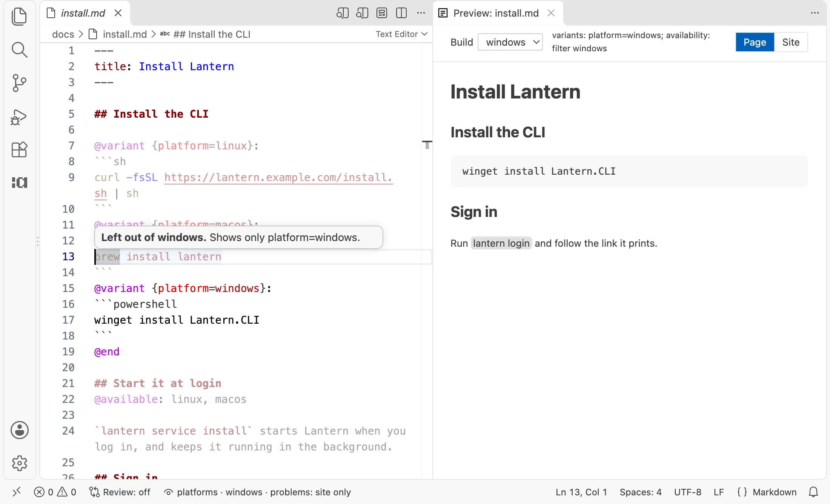Open the Manage settings gear
Viewport: 830px width, 504px height.
19,463
